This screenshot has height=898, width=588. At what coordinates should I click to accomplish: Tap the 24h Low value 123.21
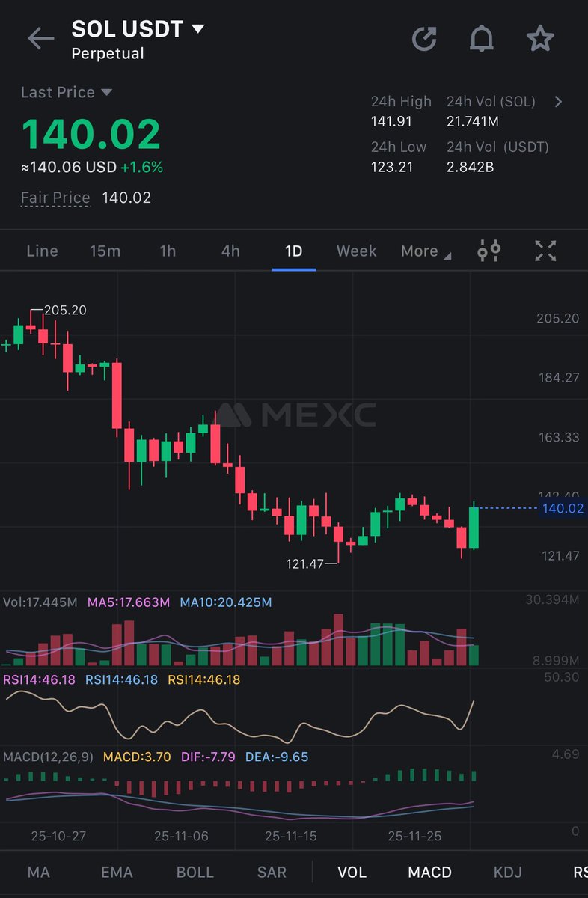point(392,167)
